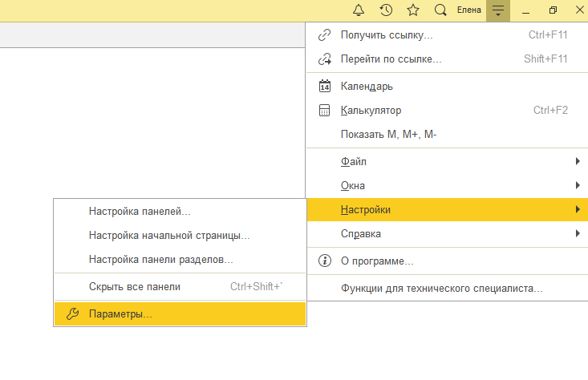Open the history clock icon

386,10
